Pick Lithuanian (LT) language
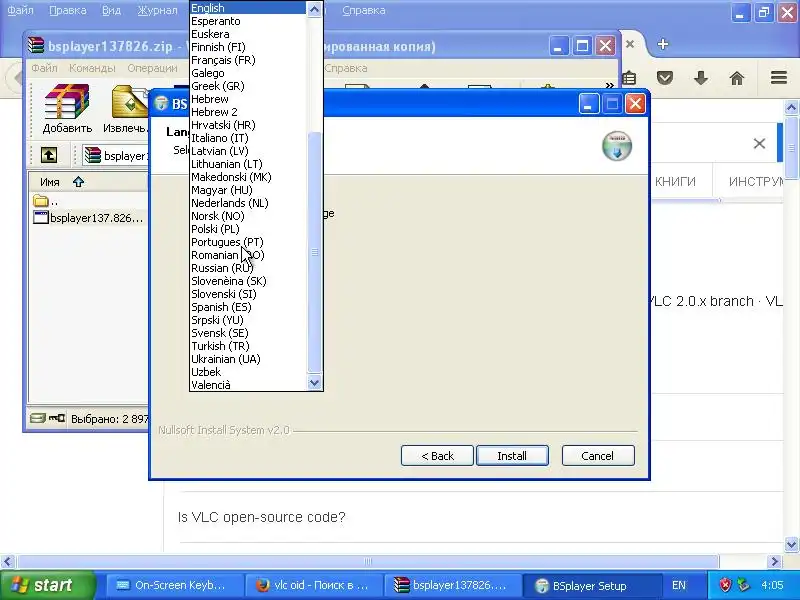Viewport: 800px width, 600px height. (248, 164)
